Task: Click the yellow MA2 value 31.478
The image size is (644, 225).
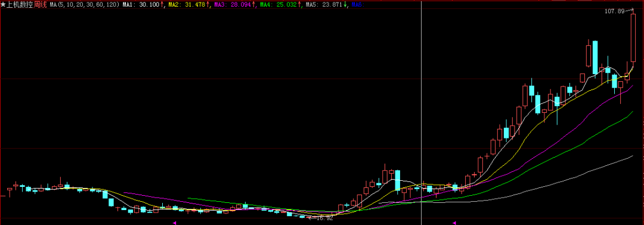Action: tap(195, 5)
